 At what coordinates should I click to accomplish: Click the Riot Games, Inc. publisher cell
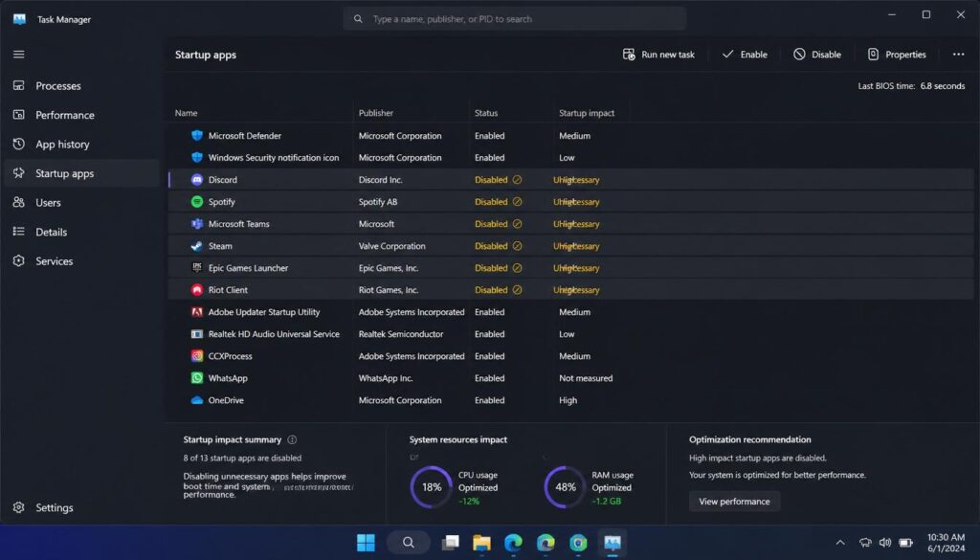click(x=389, y=290)
